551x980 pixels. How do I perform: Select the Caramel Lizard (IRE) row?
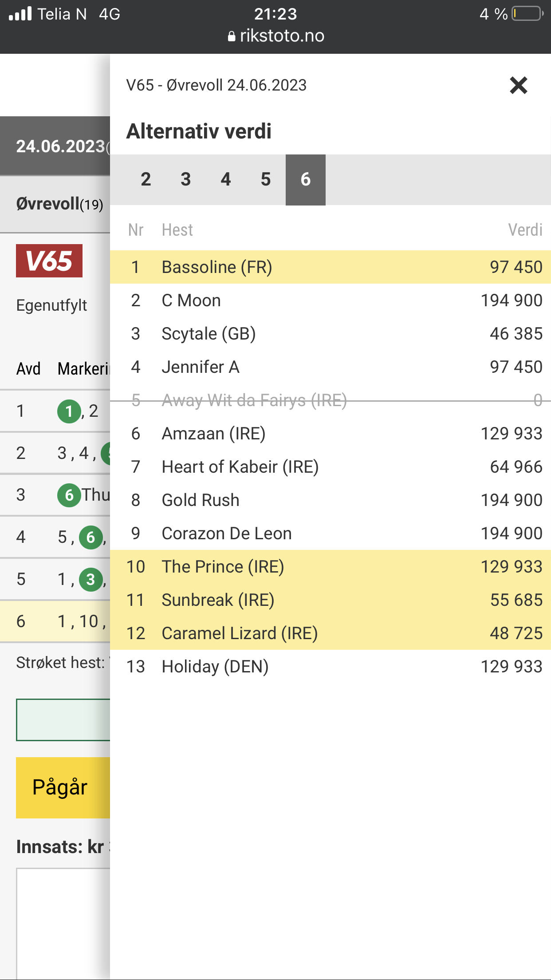tap(331, 633)
